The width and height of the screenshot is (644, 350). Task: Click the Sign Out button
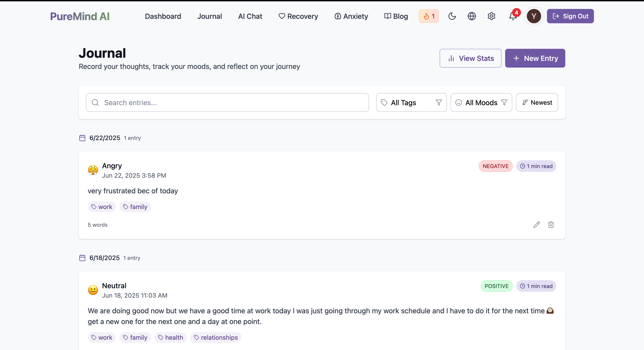pyautogui.click(x=570, y=16)
